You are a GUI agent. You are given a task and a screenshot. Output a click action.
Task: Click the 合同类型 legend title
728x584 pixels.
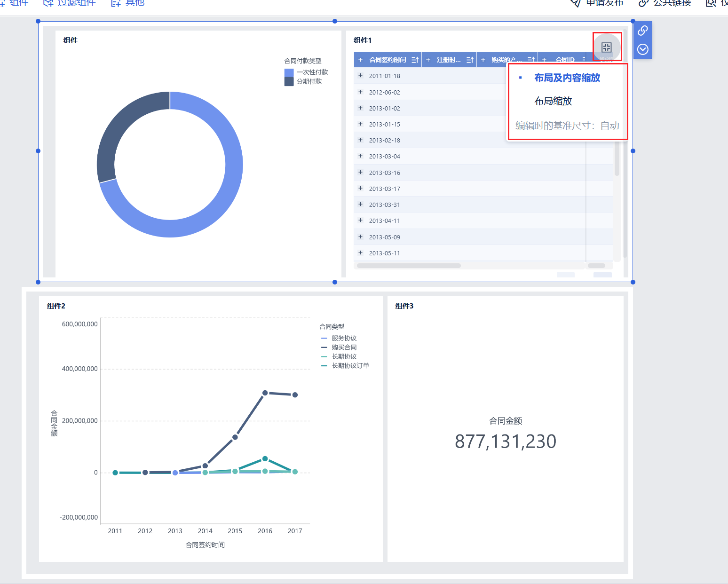(x=332, y=326)
